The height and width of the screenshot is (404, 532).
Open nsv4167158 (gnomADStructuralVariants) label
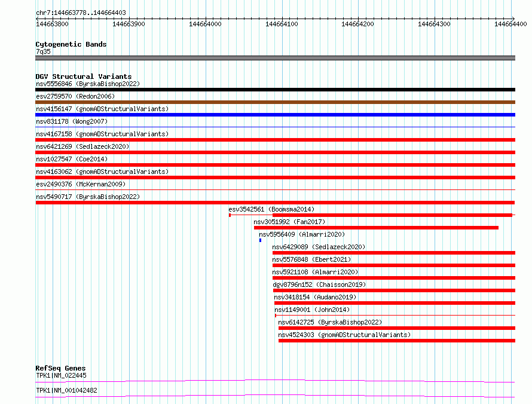tap(102, 134)
